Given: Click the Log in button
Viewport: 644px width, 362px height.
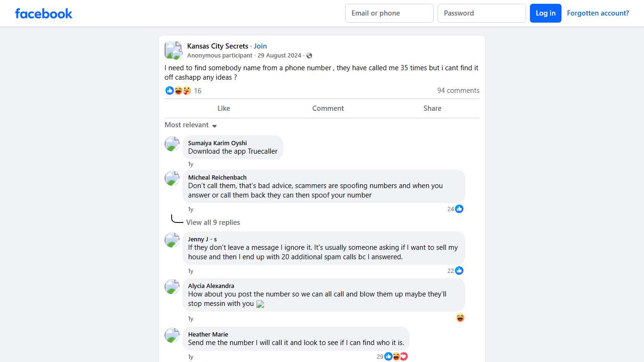Looking at the screenshot, I should (x=545, y=13).
